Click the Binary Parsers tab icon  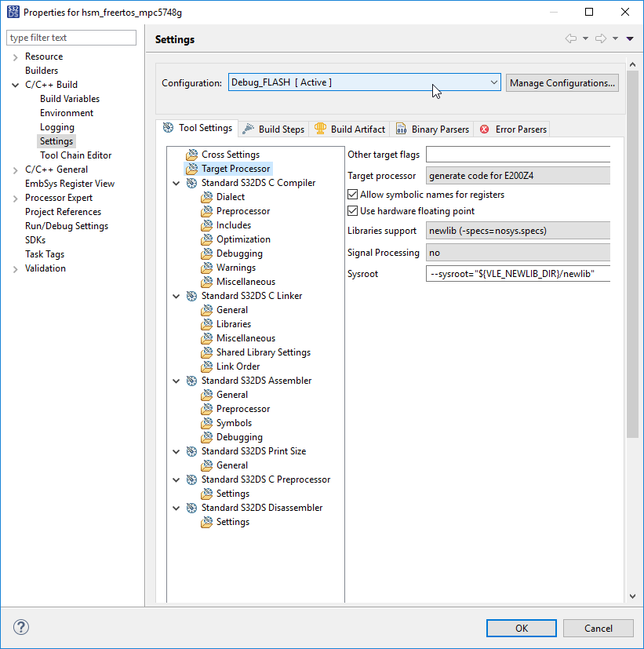click(x=401, y=129)
